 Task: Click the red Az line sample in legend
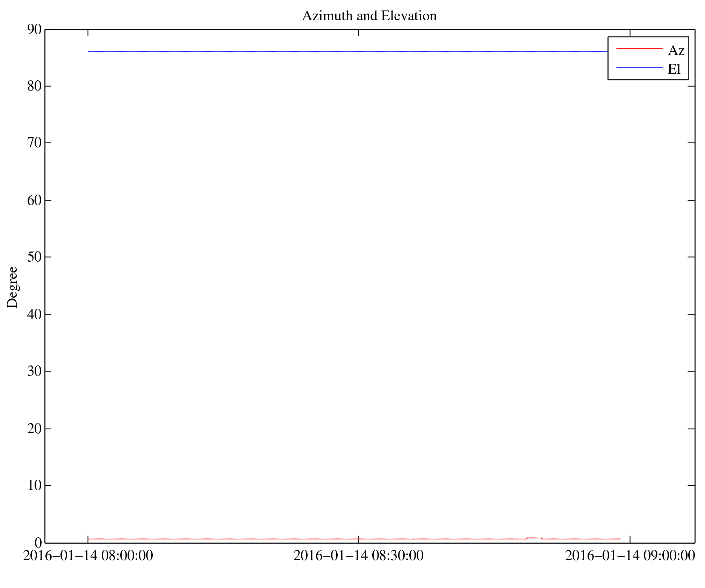tap(639, 48)
